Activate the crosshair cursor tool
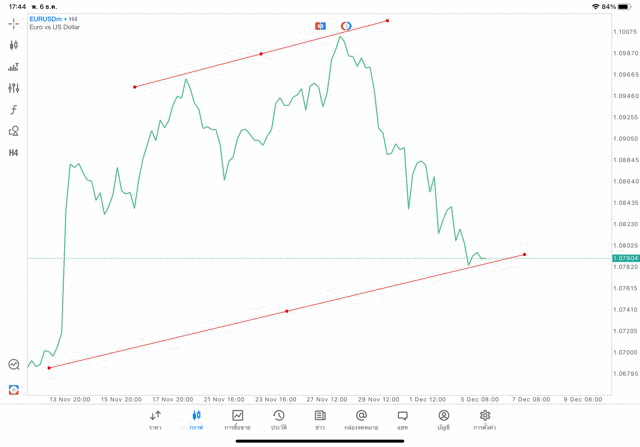This screenshot has width=640, height=447. 14,23
